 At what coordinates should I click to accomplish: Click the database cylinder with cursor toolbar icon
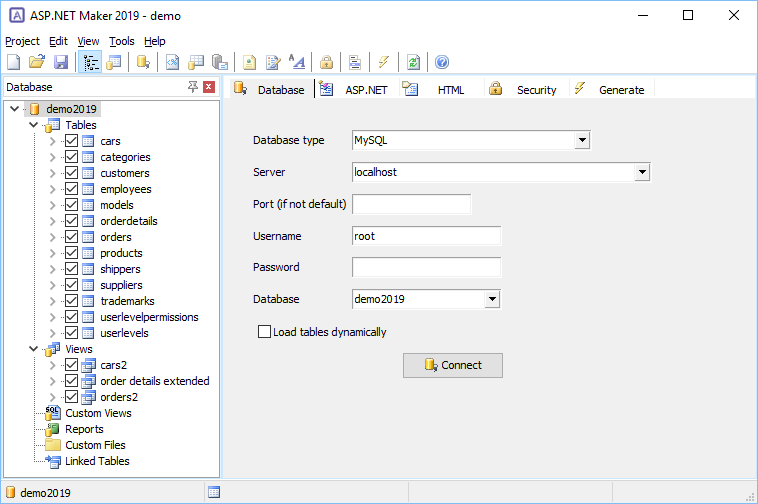click(143, 62)
